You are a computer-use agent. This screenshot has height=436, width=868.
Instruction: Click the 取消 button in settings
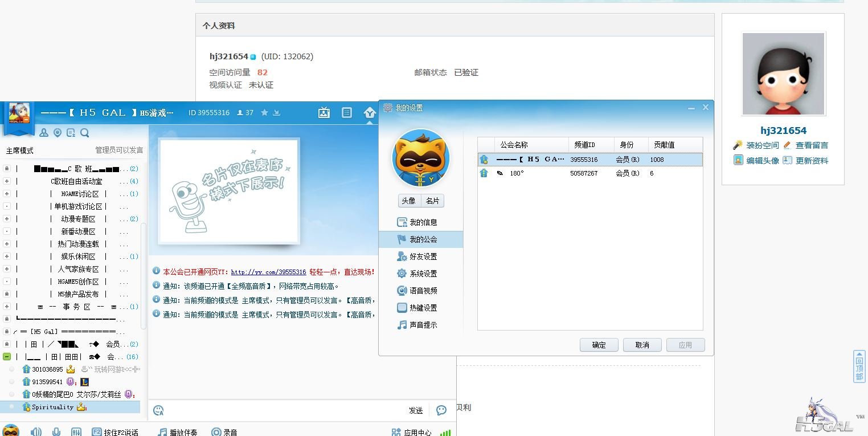click(x=642, y=345)
